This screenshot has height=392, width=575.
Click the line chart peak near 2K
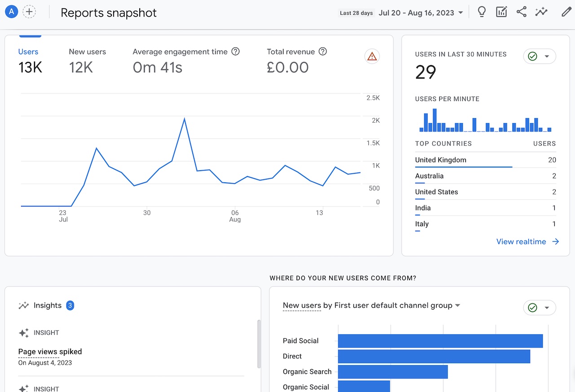(x=185, y=119)
